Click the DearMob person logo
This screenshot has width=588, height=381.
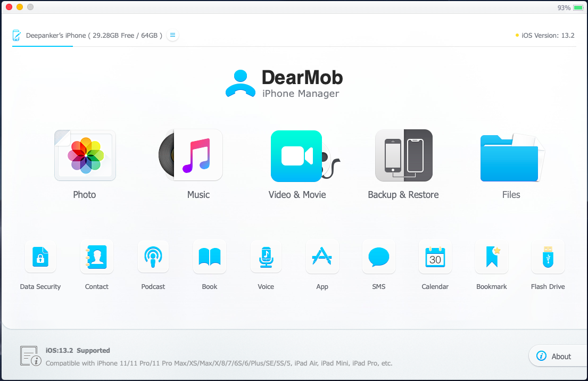(x=241, y=84)
